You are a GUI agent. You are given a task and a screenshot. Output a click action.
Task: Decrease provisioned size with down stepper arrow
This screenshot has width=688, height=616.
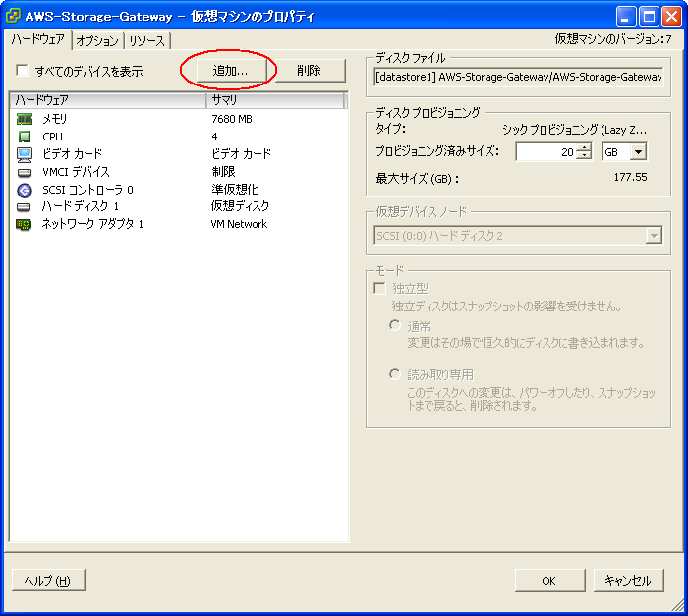pos(584,156)
